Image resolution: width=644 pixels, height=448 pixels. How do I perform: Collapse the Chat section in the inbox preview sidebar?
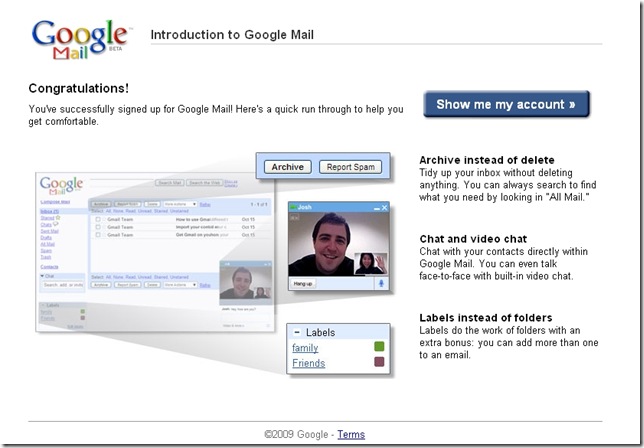(42, 276)
